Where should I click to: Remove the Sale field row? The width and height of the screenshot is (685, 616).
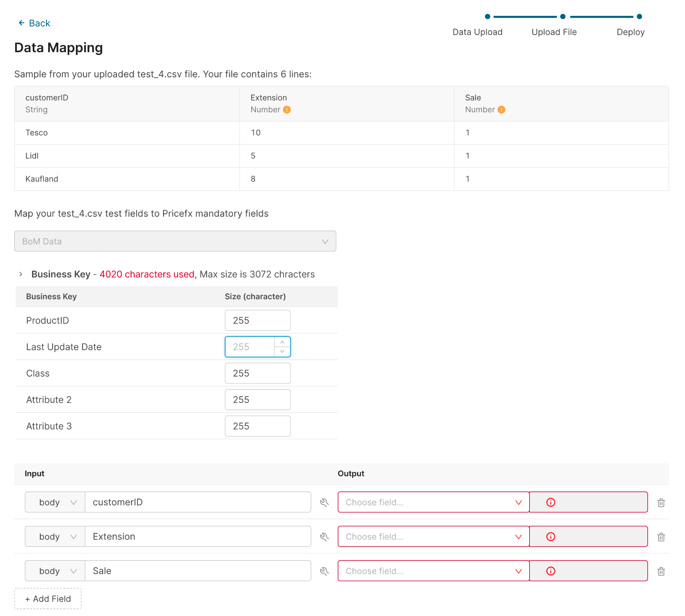661,571
